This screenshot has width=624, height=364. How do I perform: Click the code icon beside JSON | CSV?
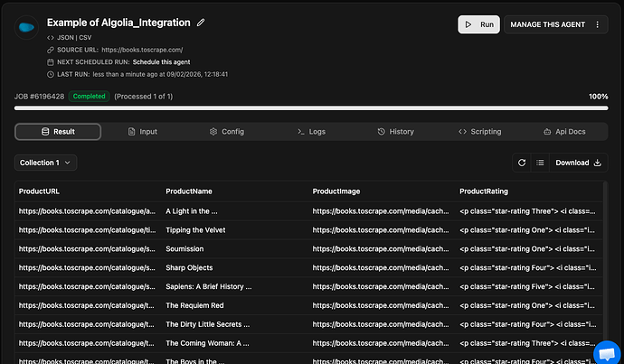51,36
